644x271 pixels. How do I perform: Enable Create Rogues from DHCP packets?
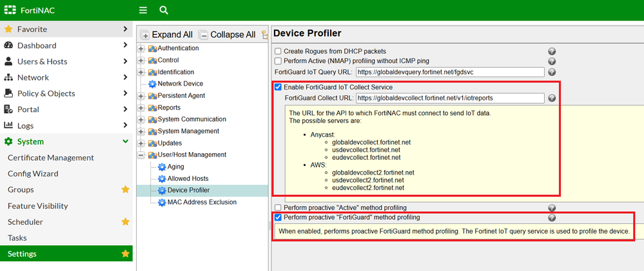[278, 51]
